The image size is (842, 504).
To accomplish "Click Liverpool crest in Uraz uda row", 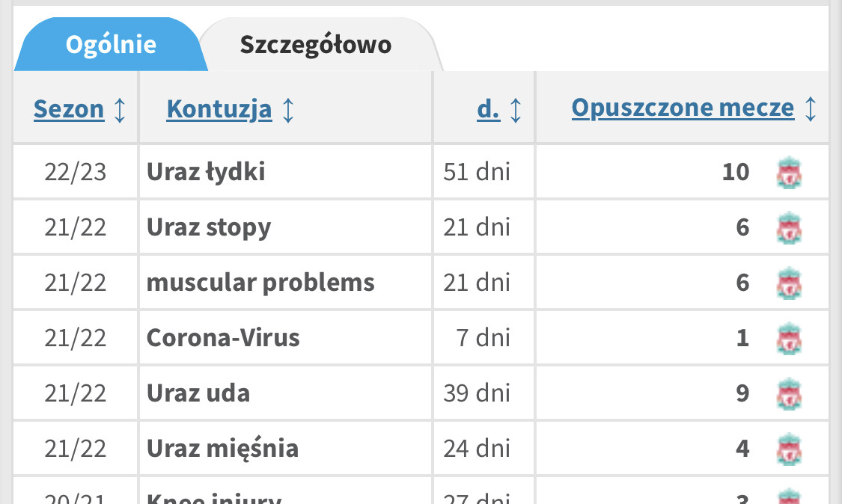I will click(x=788, y=394).
